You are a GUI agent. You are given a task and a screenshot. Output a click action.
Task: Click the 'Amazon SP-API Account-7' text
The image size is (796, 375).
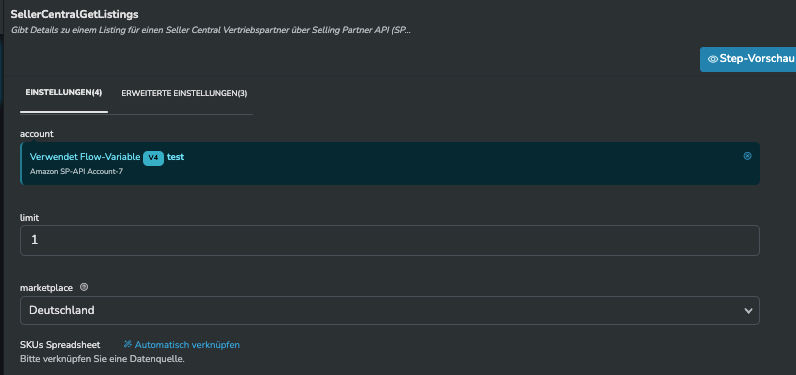[x=77, y=172]
